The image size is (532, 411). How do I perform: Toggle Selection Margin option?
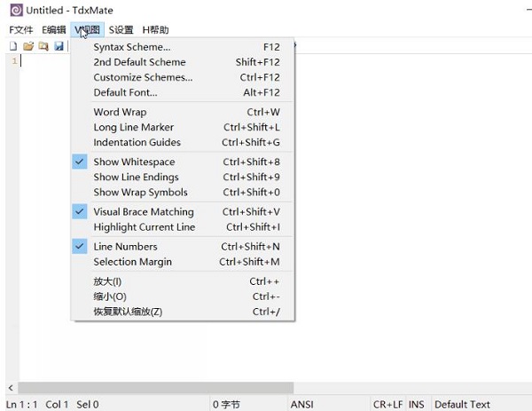(x=184, y=262)
